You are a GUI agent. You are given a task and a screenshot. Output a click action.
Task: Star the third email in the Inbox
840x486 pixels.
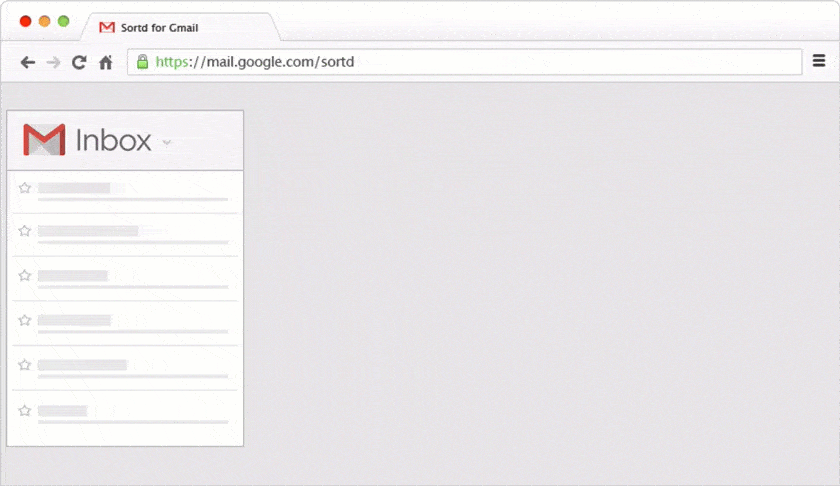tap(25, 275)
